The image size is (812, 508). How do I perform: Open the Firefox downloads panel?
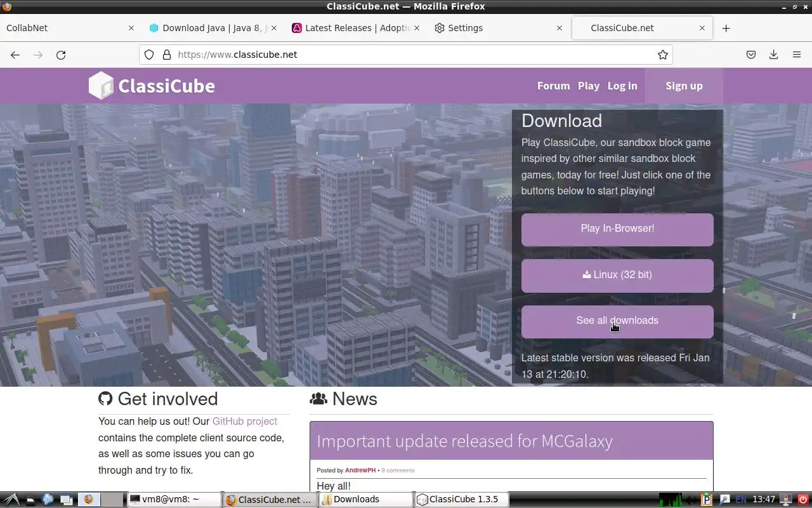point(774,55)
